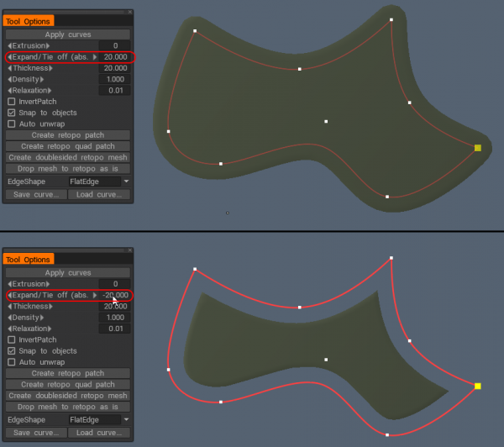Click the Extrusion left arrow in the top panel

click(x=9, y=45)
